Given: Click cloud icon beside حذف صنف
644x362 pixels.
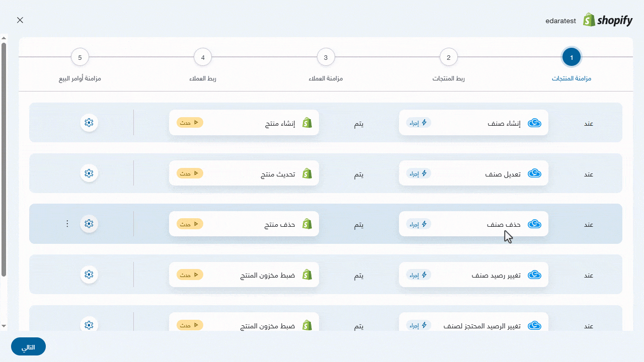Looking at the screenshot, I should tap(534, 224).
